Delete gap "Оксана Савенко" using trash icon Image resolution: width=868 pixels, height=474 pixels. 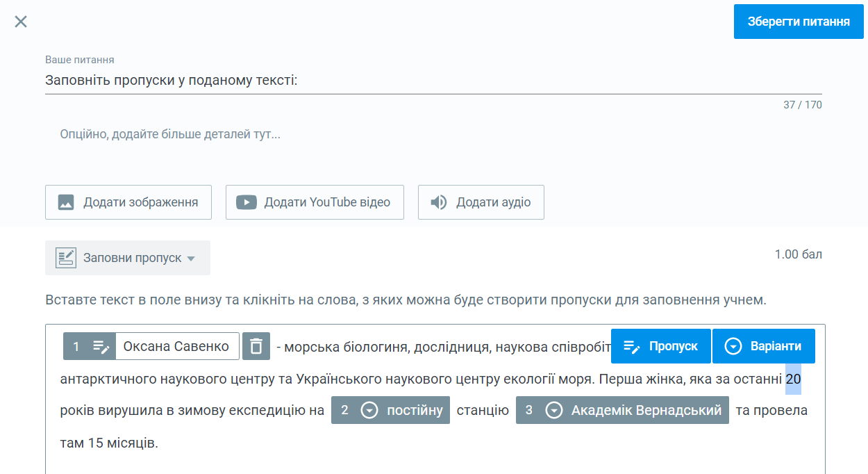(256, 345)
